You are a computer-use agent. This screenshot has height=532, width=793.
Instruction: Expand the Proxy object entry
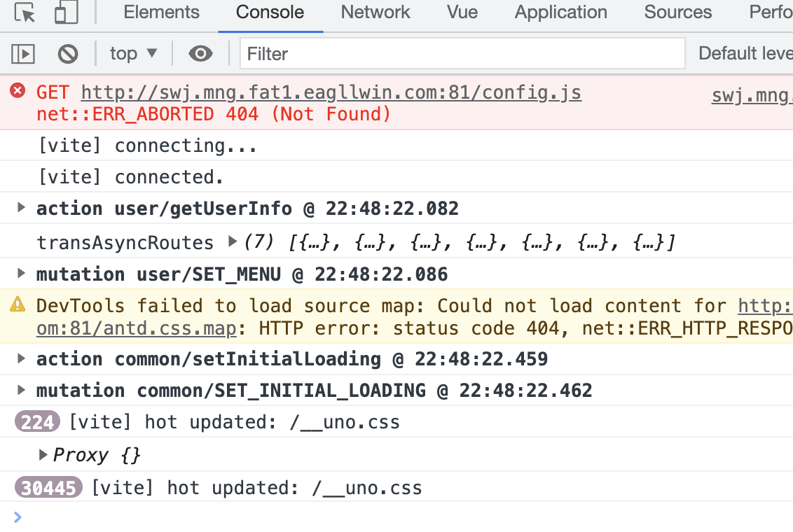pos(43,455)
